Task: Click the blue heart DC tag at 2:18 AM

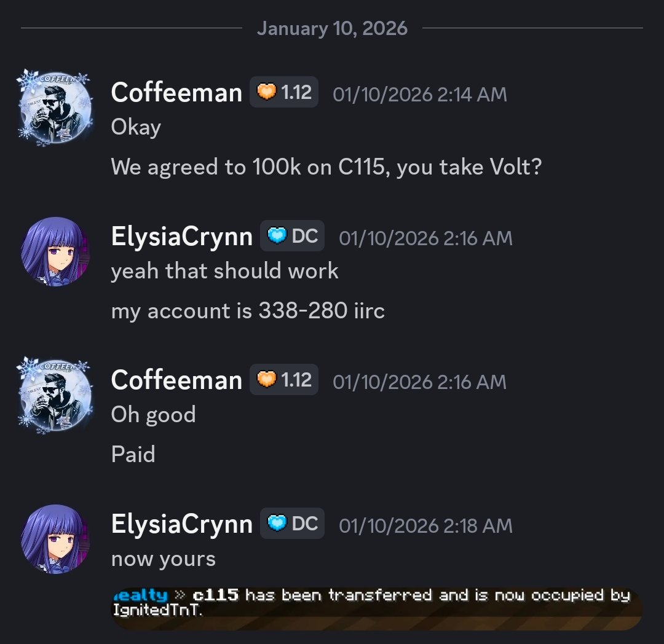Action: click(x=292, y=524)
